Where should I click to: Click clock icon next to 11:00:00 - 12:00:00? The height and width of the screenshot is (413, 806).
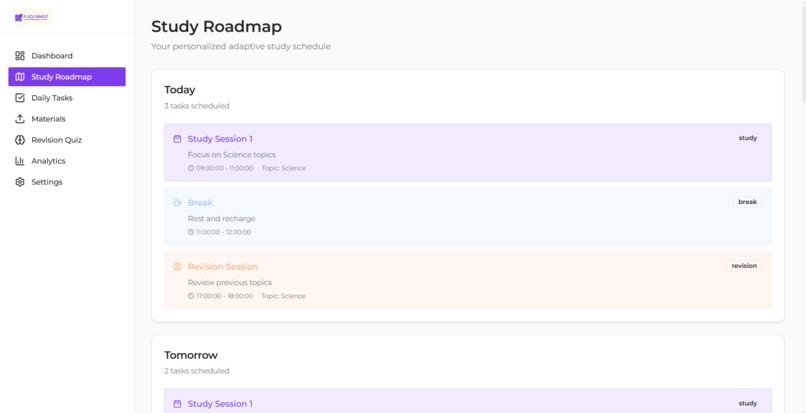pyautogui.click(x=191, y=232)
